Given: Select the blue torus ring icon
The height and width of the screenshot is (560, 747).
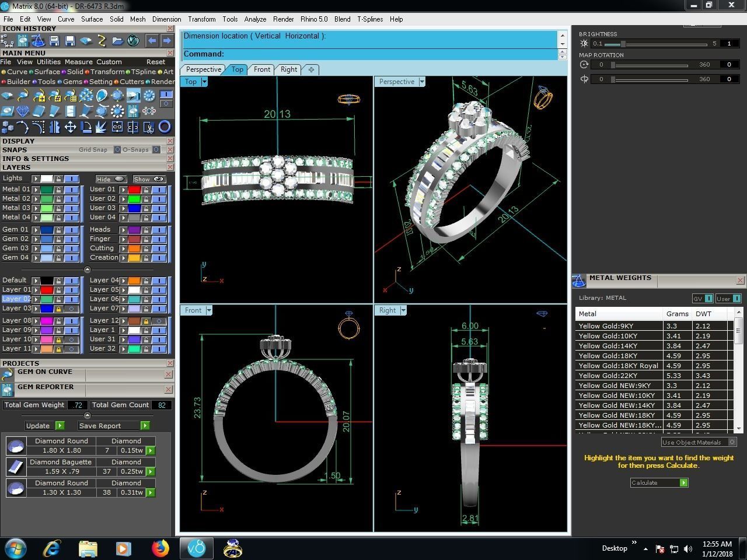Looking at the screenshot, I should point(165,127).
